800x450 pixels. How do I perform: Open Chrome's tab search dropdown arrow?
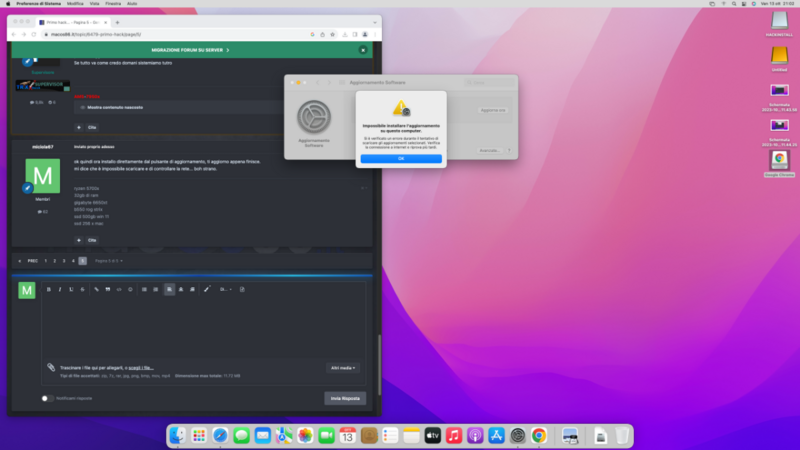coord(375,22)
